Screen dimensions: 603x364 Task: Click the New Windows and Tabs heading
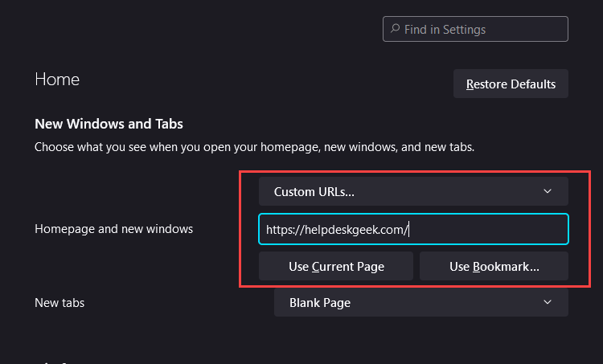click(x=109, y=124)
